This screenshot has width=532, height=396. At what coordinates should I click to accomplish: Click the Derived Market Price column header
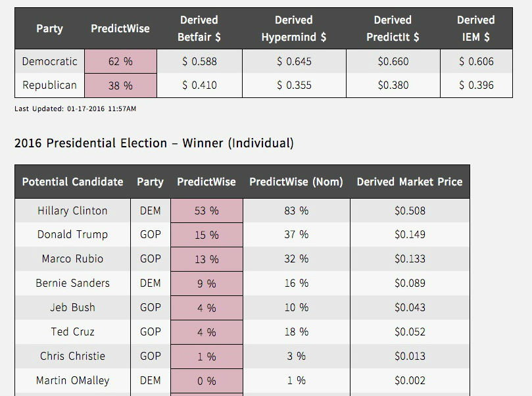click(x=410, y=182)
